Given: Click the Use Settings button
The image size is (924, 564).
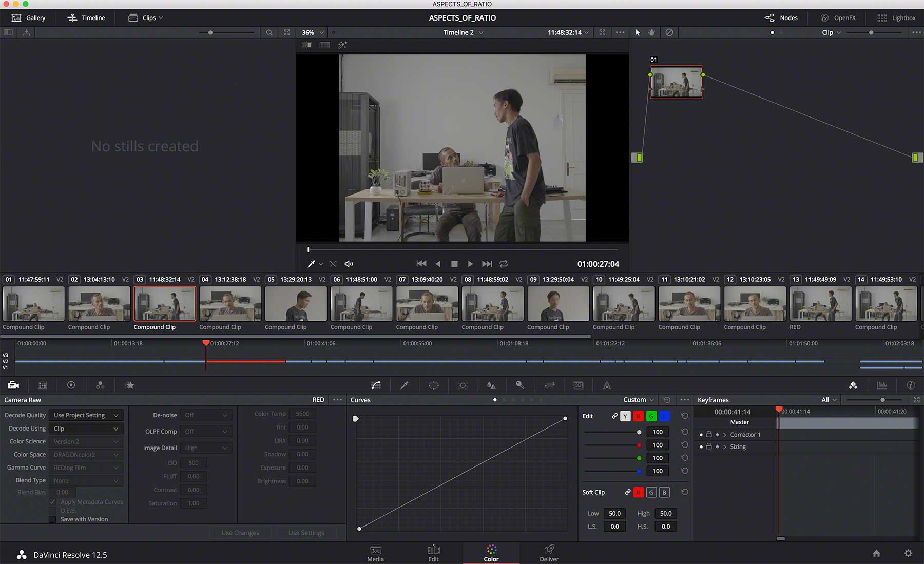Looking at the screenshot, I should [306, 533].
